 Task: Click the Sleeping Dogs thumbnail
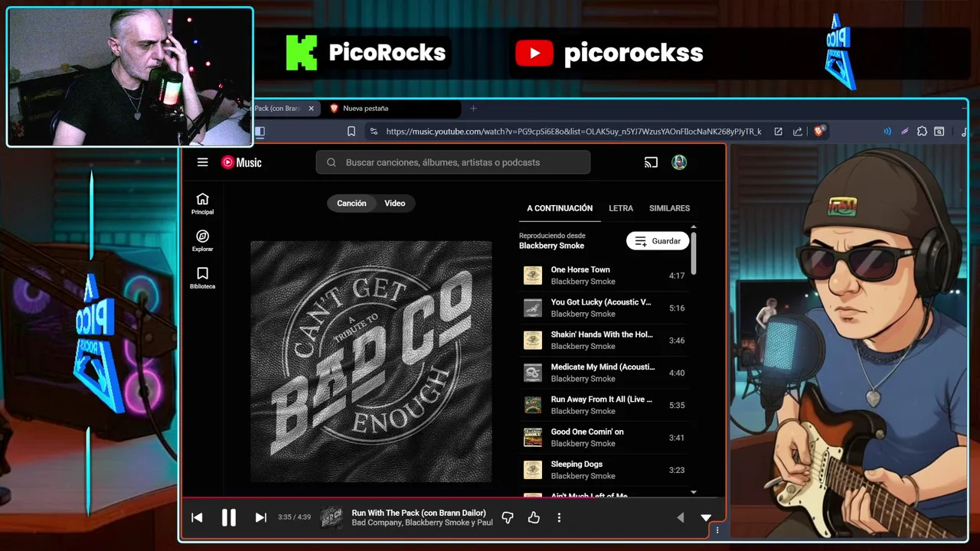coord(533,470)
